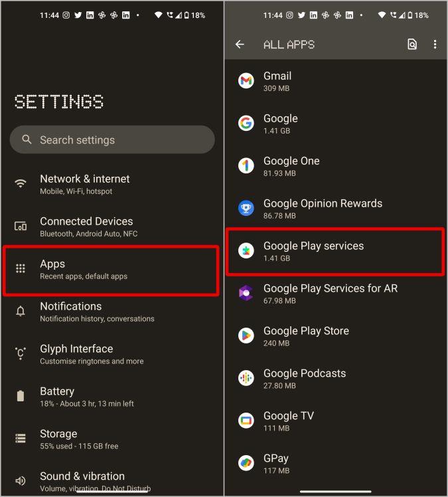This screenshot has width=448, height=497.
Task: Tap the Google Play Store icon
Action: (246, 336)
